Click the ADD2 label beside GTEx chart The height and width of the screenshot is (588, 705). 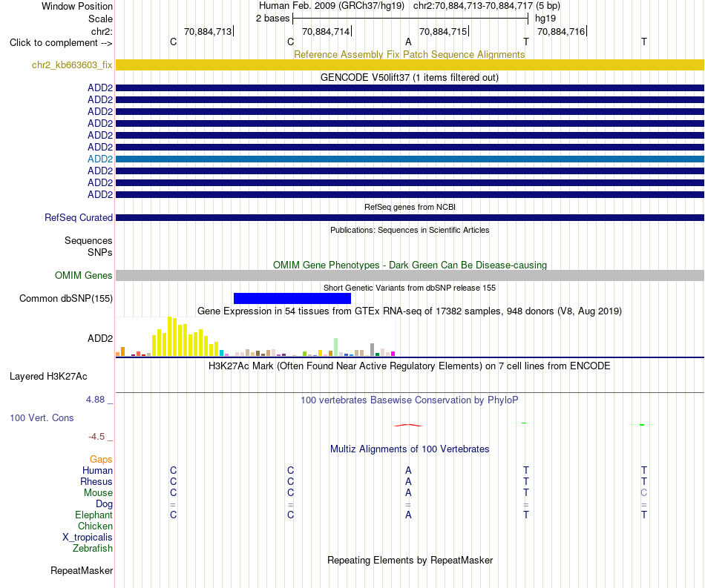tap(100, 338)
